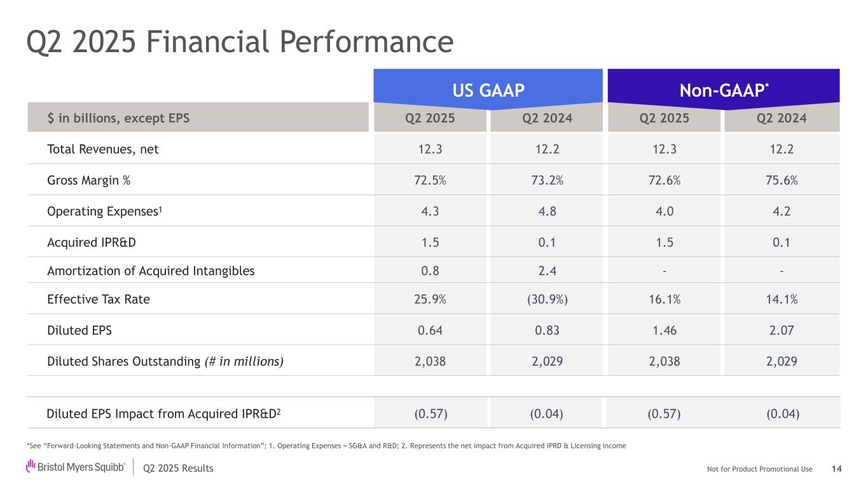Click the Q2 2024 column header under Non-GAAP
868x487 pixels.
click(782, 118)
